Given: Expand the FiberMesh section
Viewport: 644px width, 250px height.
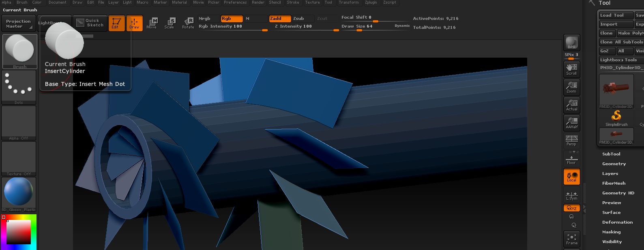Looking at the screenshot, I should (x=614, y=183).
